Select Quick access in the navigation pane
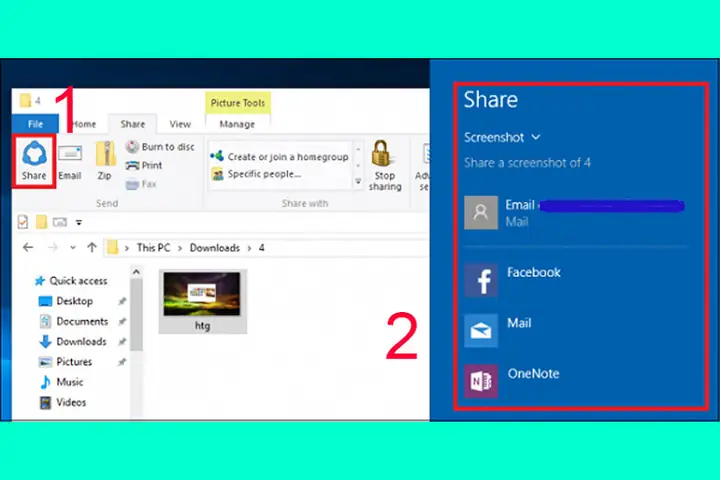Viewport: 720px width, 480px height. click(x=72, y=281)
